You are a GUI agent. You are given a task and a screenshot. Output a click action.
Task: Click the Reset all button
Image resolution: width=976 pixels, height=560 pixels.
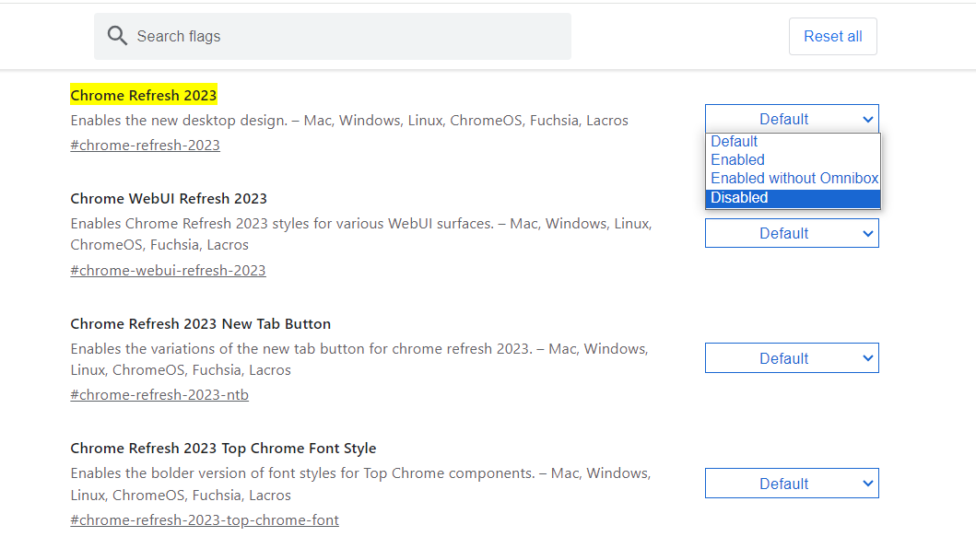[833, 36]
